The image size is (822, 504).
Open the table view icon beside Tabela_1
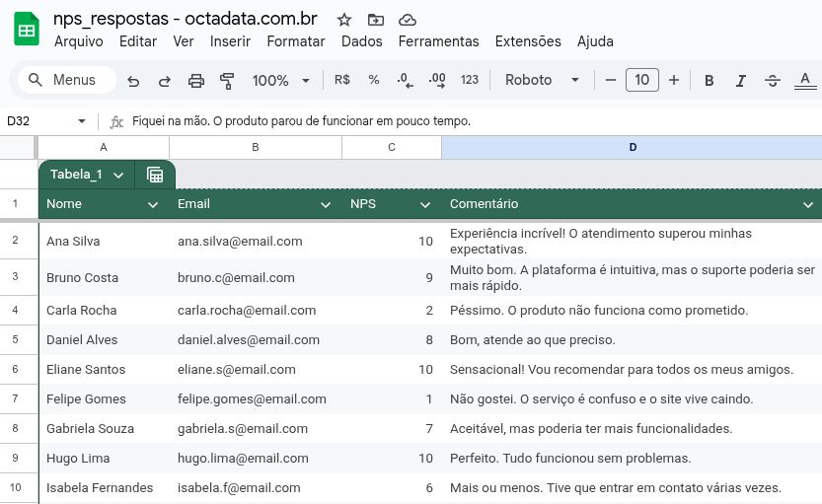point(155,175)
